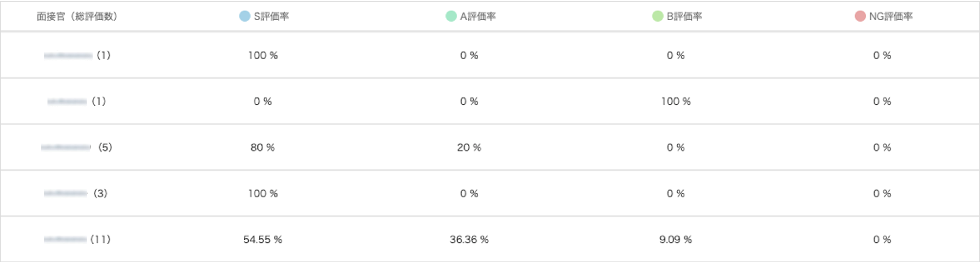This screenshot has height=262, width=980.
Task: Click the 100 % B rating cell
Action: pyautogui.click(x=676, y=102)
